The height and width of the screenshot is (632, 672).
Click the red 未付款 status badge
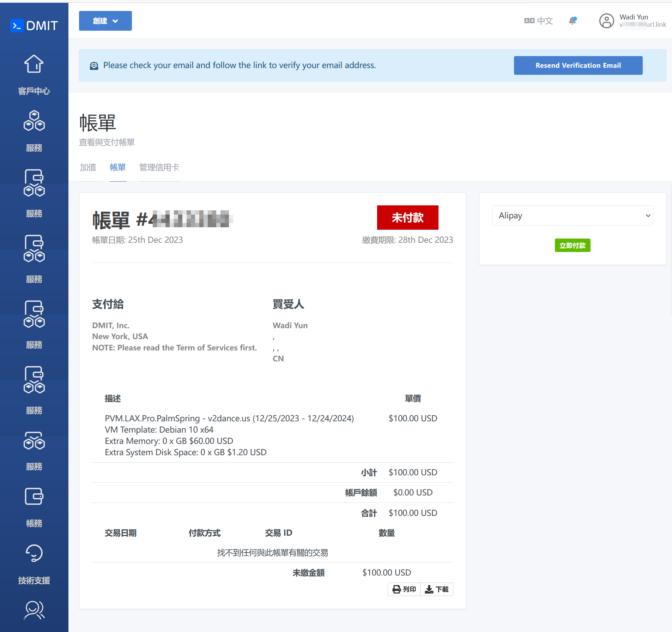point(407,217)
